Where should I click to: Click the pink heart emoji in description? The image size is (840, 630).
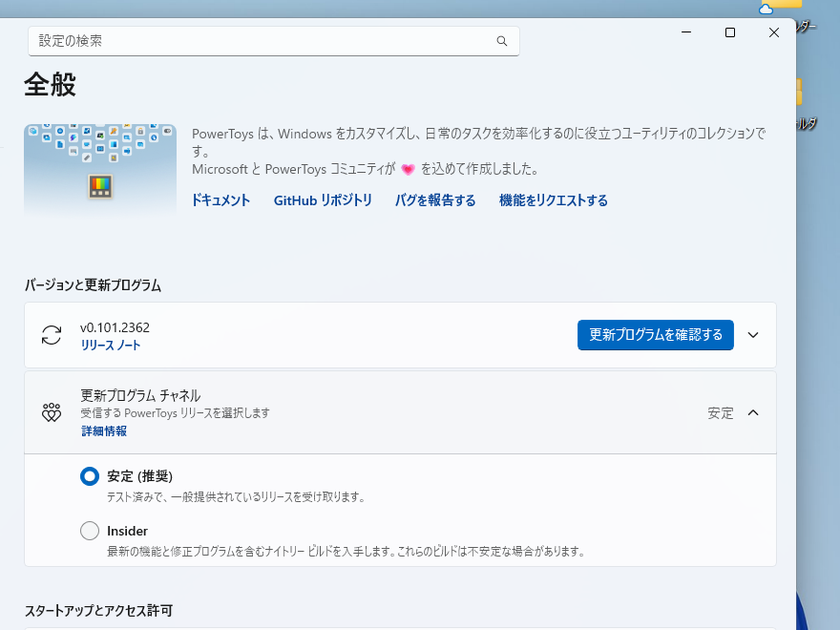click(408, 170)
